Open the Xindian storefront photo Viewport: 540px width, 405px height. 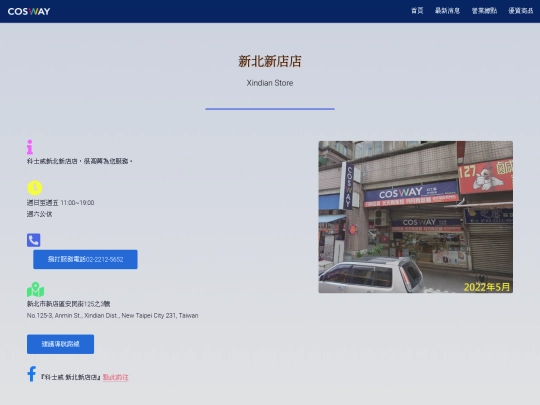(416, 217)
